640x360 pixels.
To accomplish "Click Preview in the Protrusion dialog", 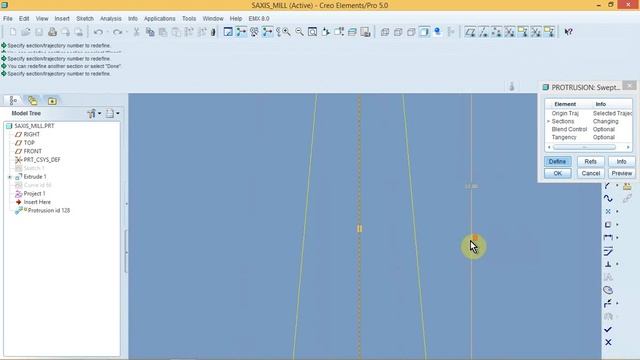I will 621,173.
